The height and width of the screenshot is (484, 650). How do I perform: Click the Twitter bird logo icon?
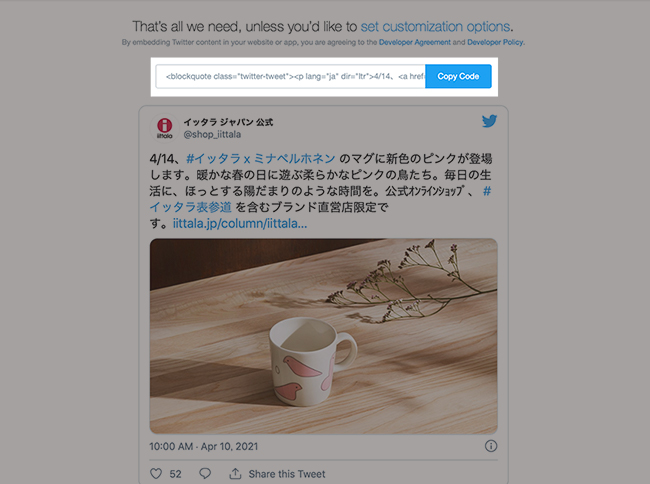click(489, 121)
